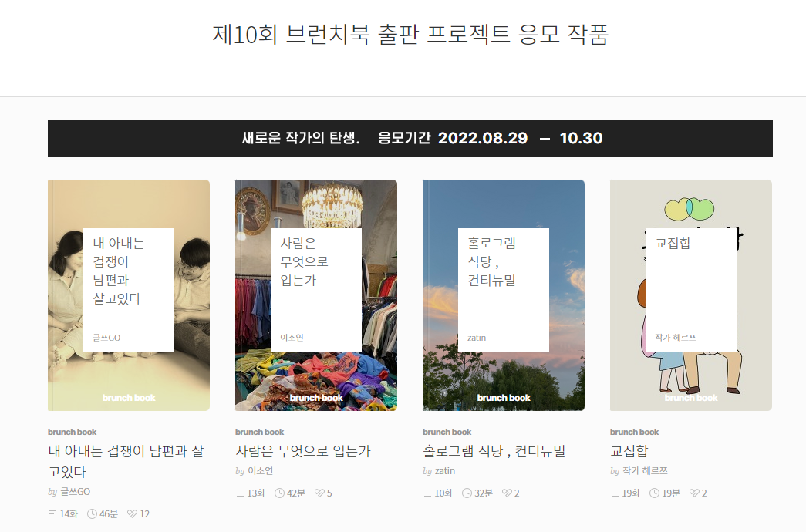
Task: Open the 홀로그램 식당 컨티뉴밀 book cover
Action: coord(504,295)
